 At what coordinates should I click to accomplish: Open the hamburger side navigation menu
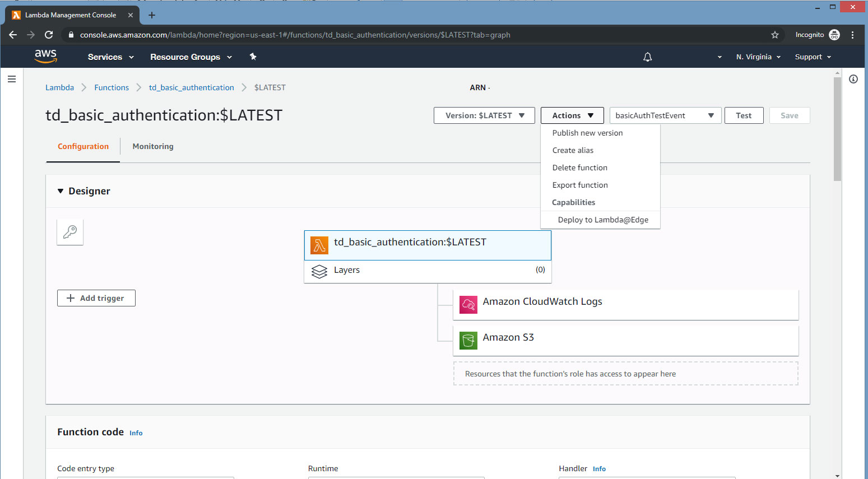point(11,79)
